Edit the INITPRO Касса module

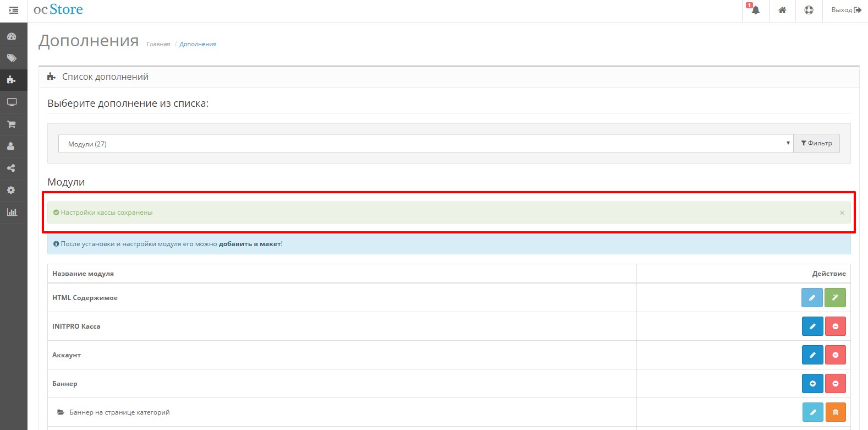(812, 326)
